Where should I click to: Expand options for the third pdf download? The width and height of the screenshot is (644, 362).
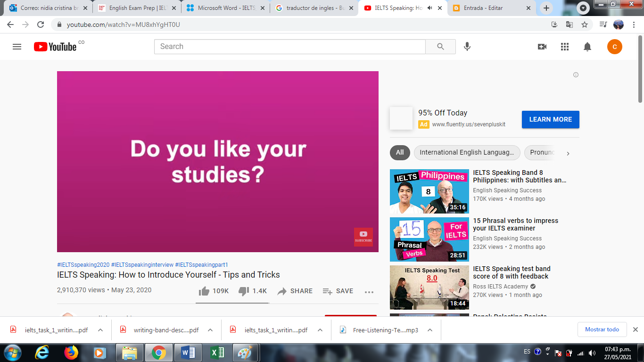point(320,330)
